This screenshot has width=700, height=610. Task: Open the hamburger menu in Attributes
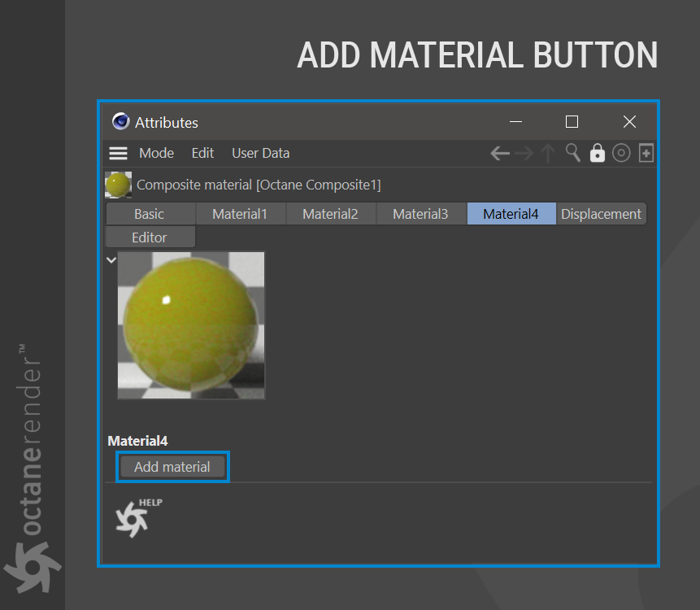coord(119,153)
